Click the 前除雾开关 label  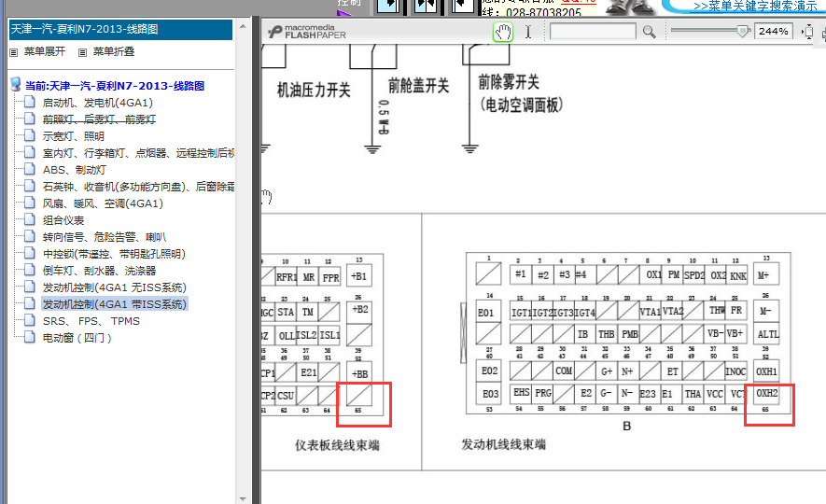pos(509,82)
